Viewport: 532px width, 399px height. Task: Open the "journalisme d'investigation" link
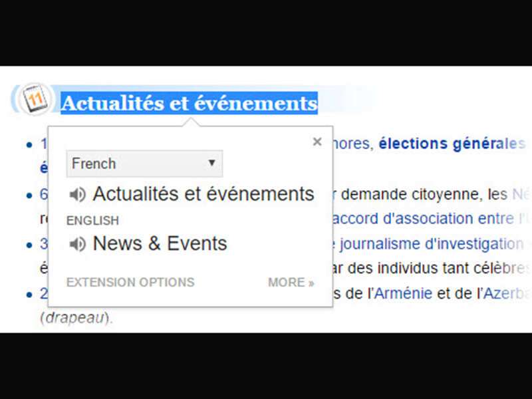430,244
